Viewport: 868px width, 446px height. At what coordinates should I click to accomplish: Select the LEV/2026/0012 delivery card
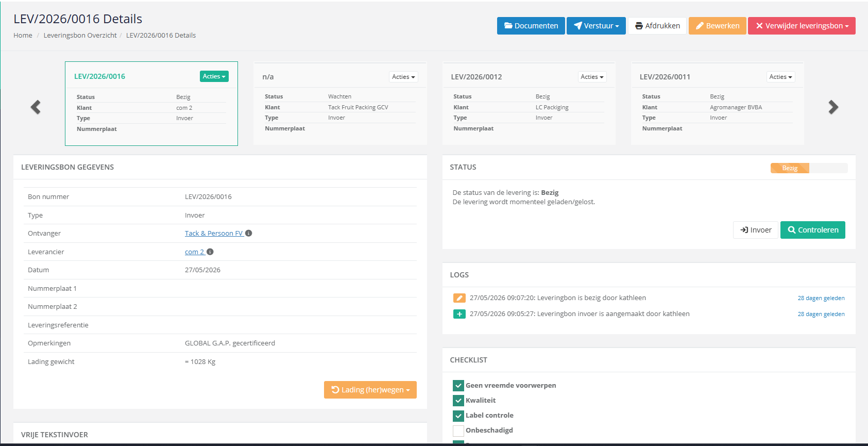[x=529, y=104]
